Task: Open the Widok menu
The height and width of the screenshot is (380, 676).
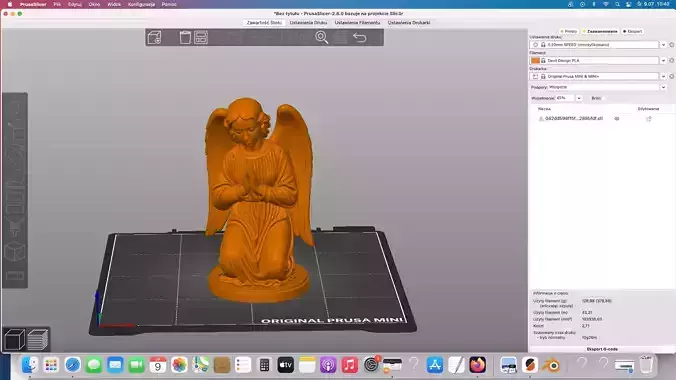Action: (x=114, y=4)
